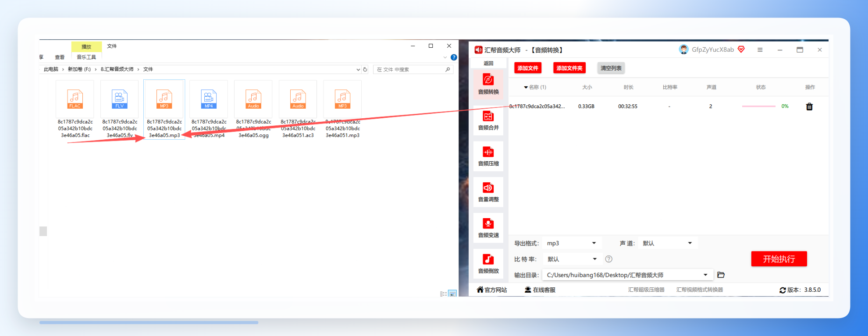Open the 比特率 bitrate dropdown
Screen dimensions: 868x336
[572, 259]
